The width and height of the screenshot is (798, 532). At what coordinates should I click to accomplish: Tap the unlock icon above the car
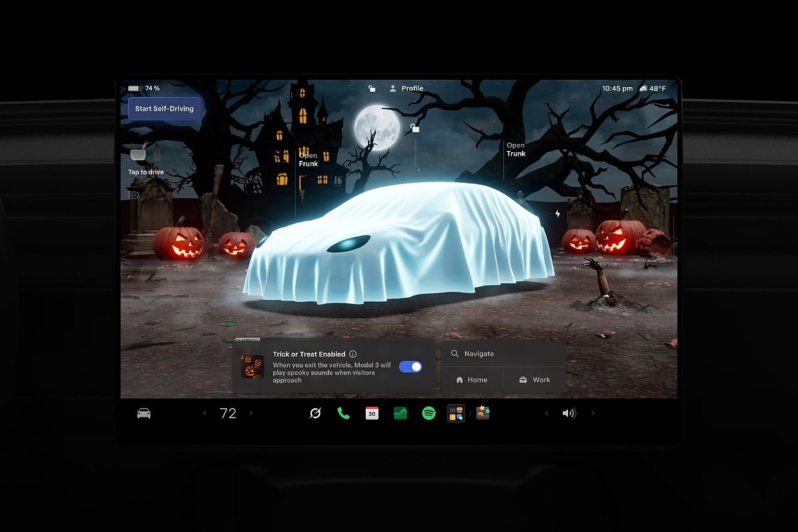tap(415, 128)
